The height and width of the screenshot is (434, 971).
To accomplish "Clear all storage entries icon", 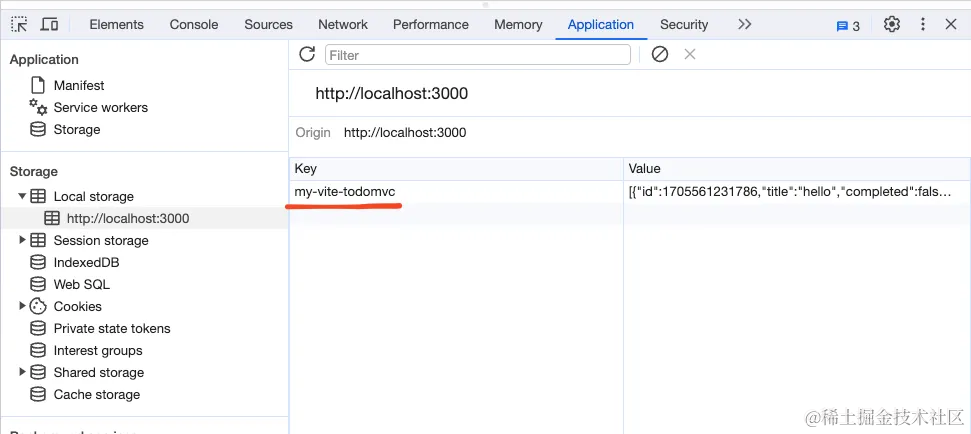I will (x=660, y=54).
